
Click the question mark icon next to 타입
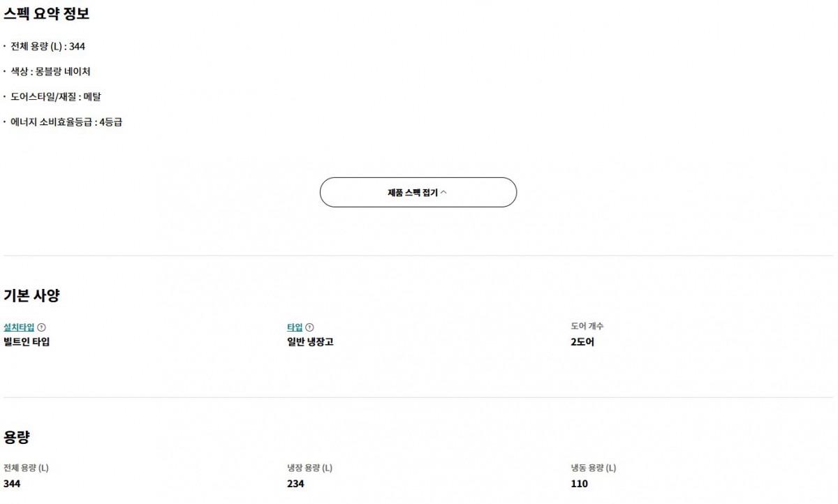click(x=310, y=327)
